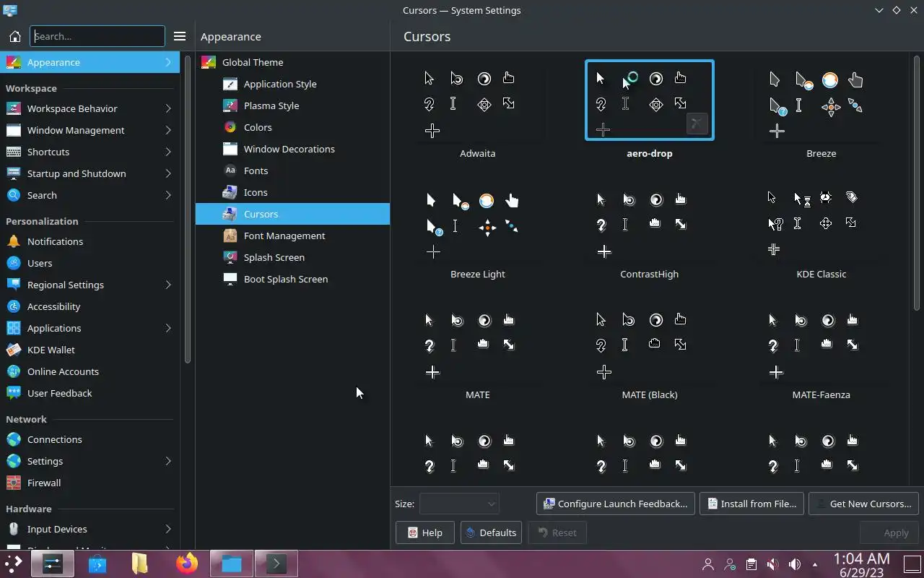This screenshot has height=578, width=924.
Task: Click the Defaults button
Action: (x=491, y=532)
